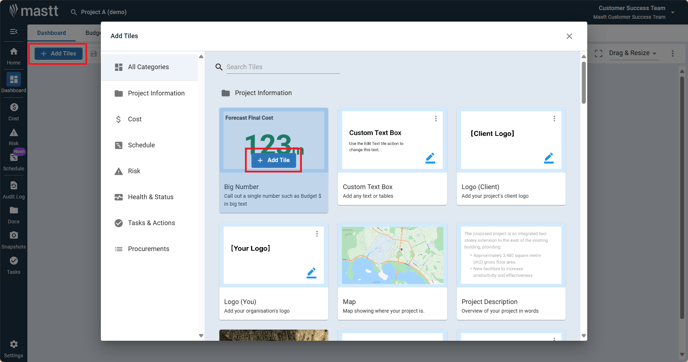Click edit pencil on Custom Text Box tile
The width and height of the screenshot is (688, 362).
[x=430, y=158]
